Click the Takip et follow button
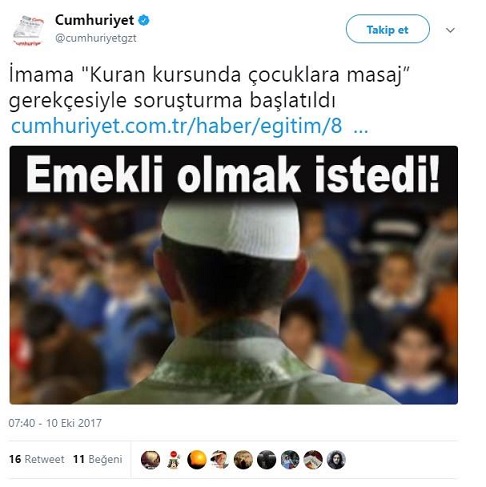The height and width of the screenshot is (487, 486). (388, 29)
